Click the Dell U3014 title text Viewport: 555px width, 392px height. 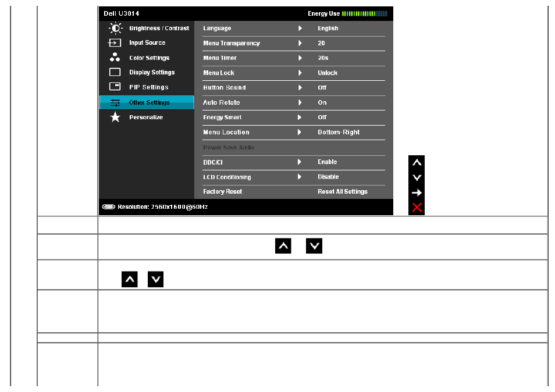(122, 13)
